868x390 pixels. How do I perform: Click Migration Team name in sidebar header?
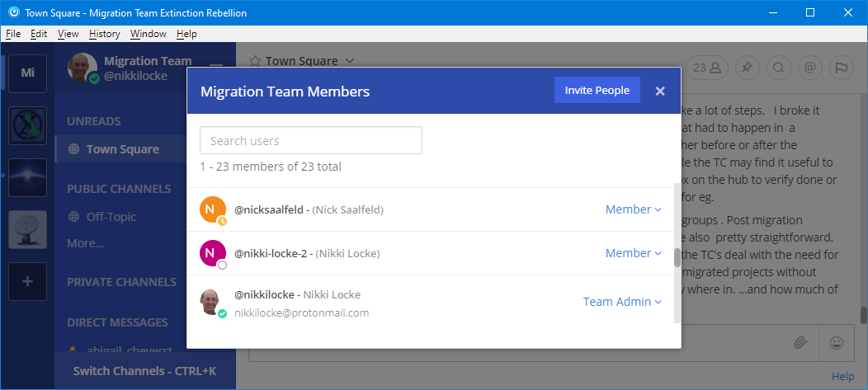[148, 61]
